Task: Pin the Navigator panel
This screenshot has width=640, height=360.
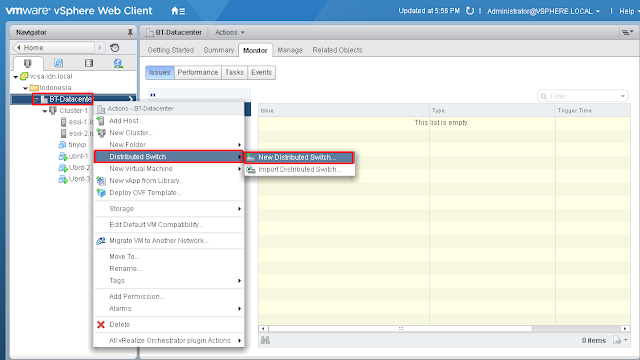Action: 130,32
